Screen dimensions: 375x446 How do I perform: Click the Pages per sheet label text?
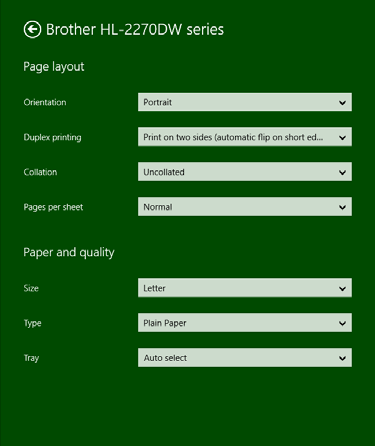(x=53, y=207)
